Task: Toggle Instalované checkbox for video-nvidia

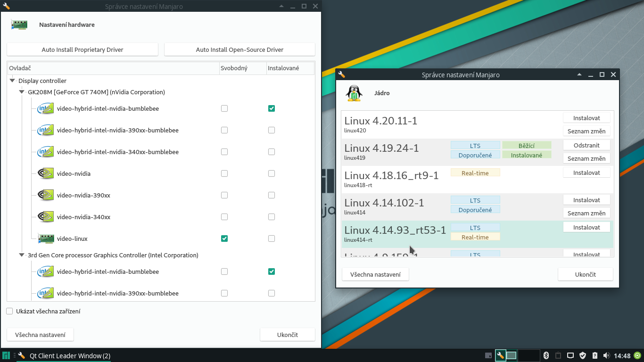Action: (x=272, y=173)
